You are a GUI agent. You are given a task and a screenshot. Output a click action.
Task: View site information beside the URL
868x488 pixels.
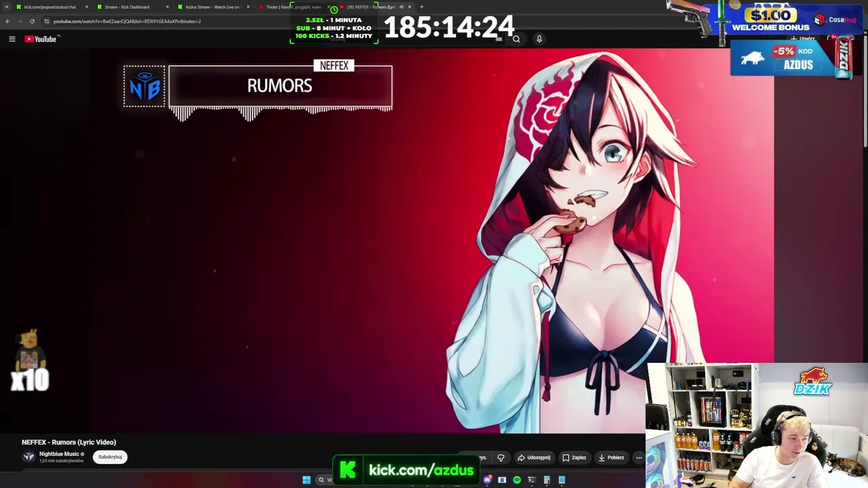click(x=46, y=21)
